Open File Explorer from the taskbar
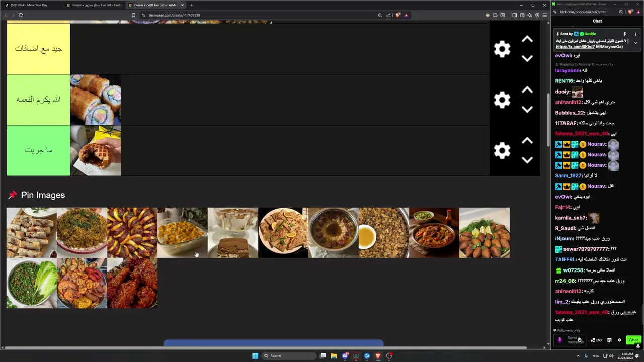This screenshot has width=644, height=362. click(334, 356)
